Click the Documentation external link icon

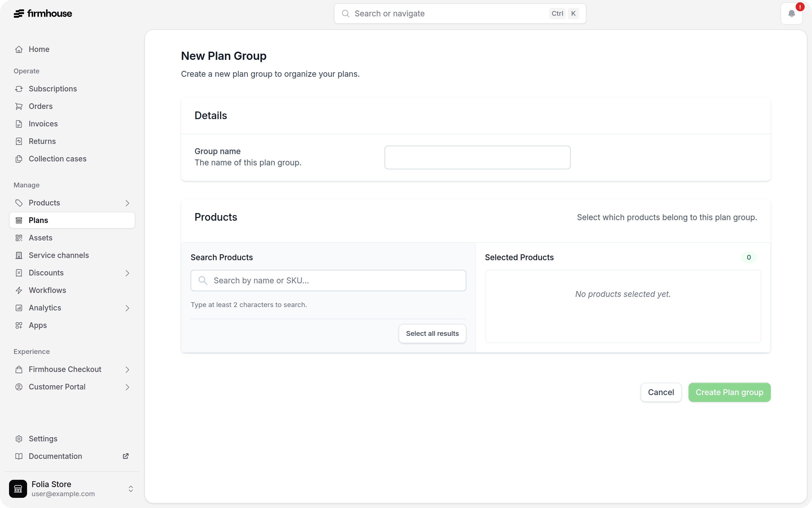pyautogui.click(x=125, y=456)
